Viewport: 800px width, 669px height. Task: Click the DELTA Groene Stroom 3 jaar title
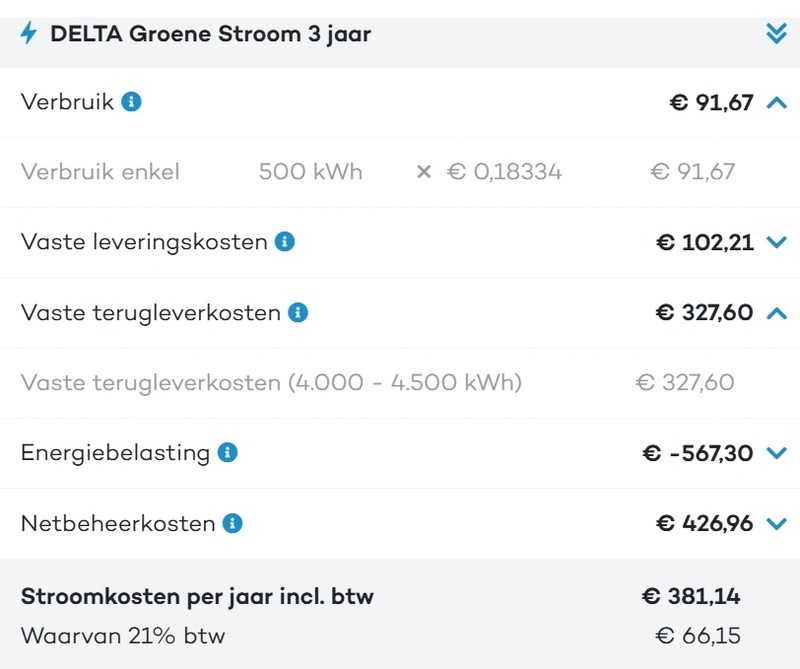click(210, 34)
